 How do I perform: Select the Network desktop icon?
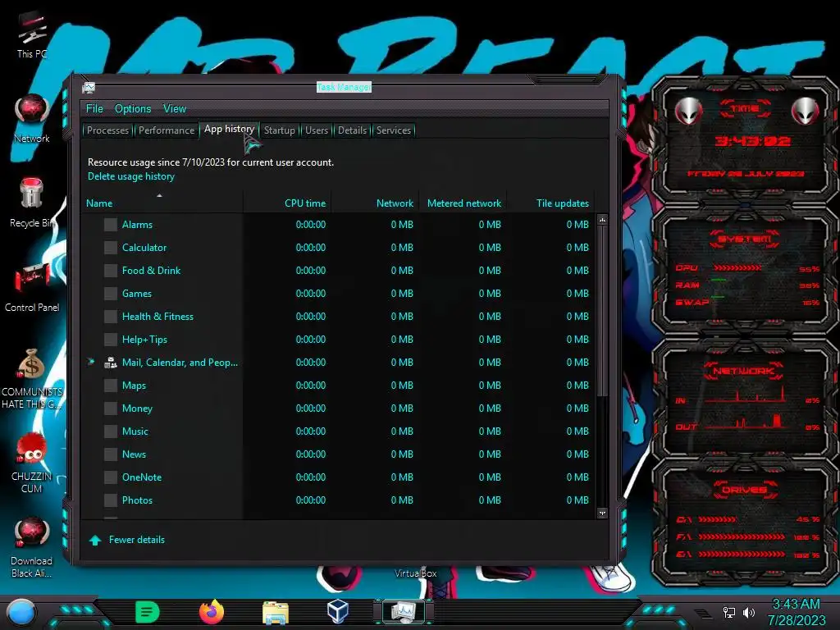coord(32,119)
